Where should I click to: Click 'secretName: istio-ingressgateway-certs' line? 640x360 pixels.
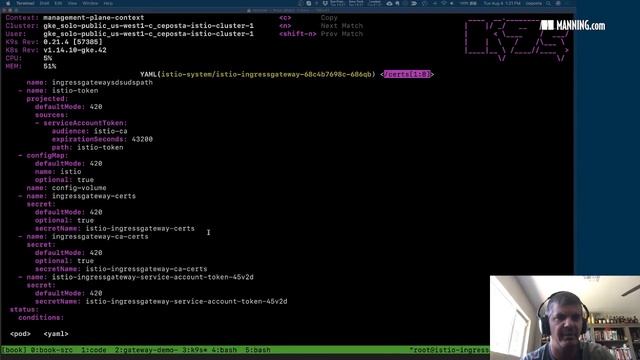click(115, 229)
